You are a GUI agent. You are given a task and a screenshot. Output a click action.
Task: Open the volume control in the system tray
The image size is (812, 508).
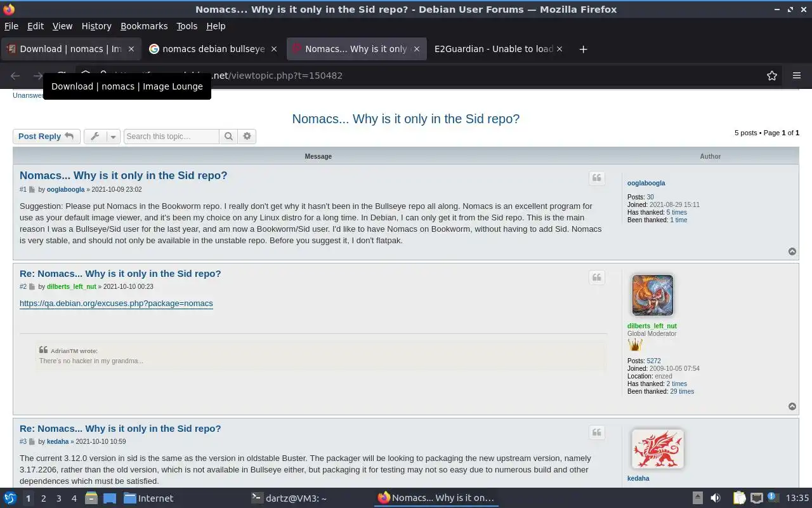[716, 498]
